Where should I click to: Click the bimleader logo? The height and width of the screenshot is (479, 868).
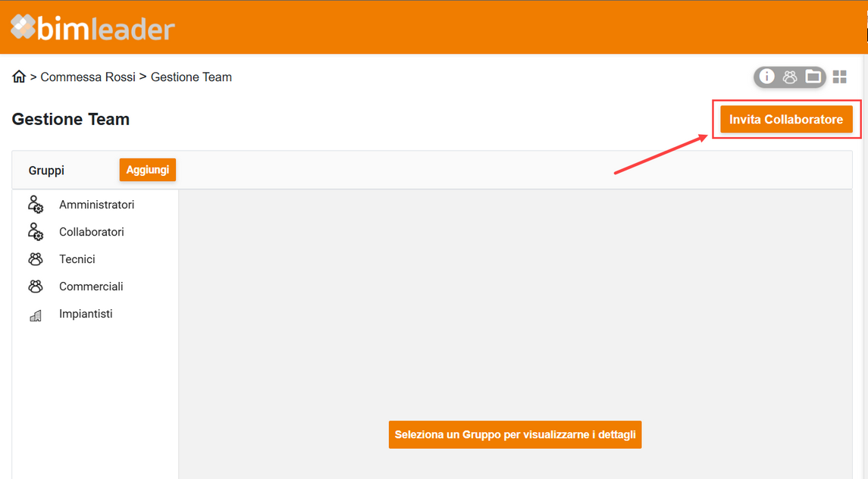point(92,27)
